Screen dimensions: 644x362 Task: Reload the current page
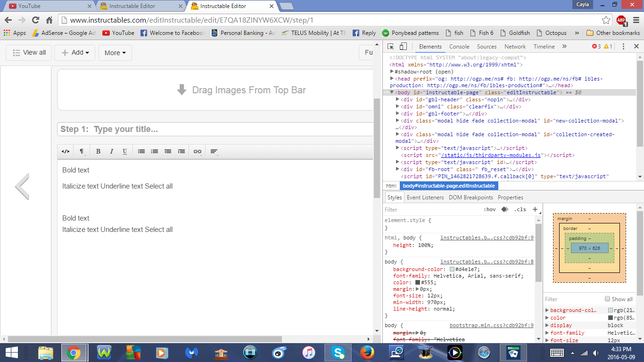(x=35, y=20)
